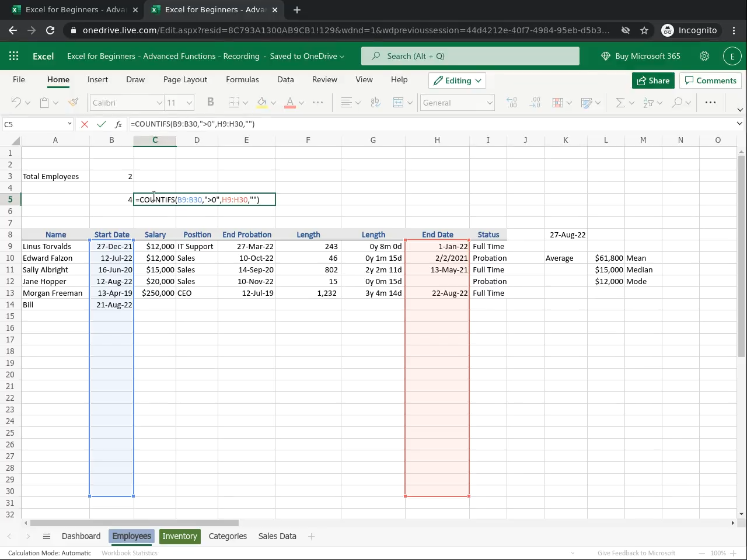
Task: Expand the Calibri font name dropdown
Action: click(x=159, y=103)
